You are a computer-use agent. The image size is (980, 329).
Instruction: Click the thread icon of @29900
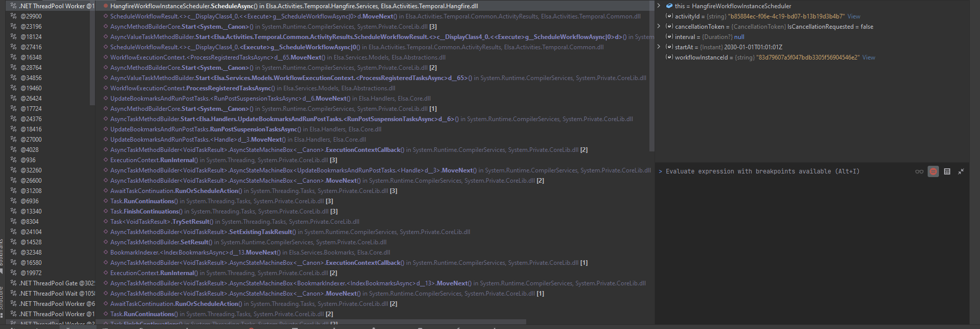point(13,16)
